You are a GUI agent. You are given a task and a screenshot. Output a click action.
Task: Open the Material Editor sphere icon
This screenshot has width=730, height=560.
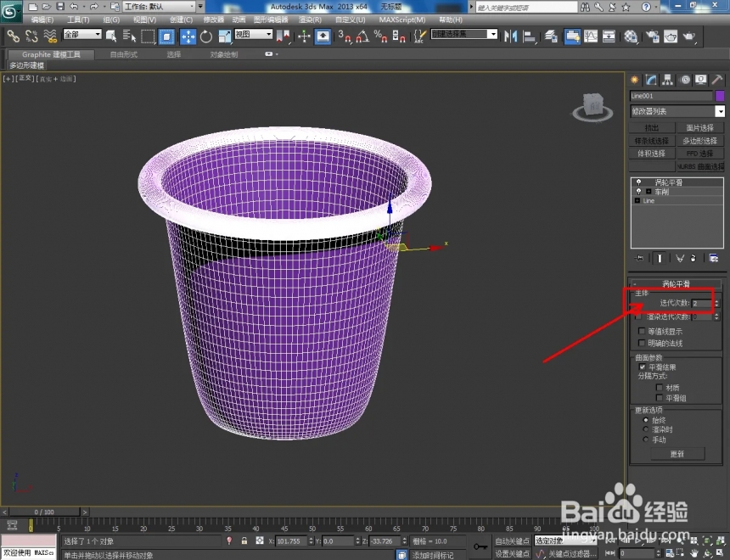click(x=631, y=36)
